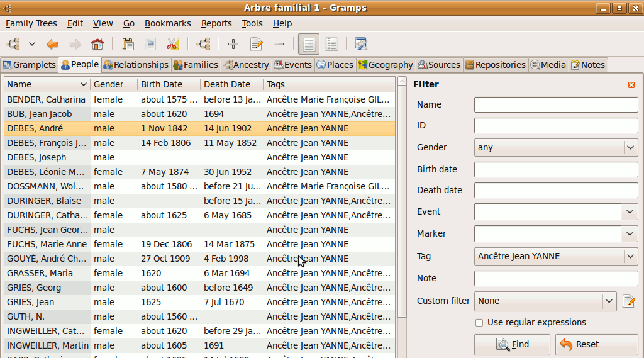This screenshot has height=358, width=644.
Task: Click the people list vertical scrollbar
Action: pyautogui.click(x=402, y=201)
